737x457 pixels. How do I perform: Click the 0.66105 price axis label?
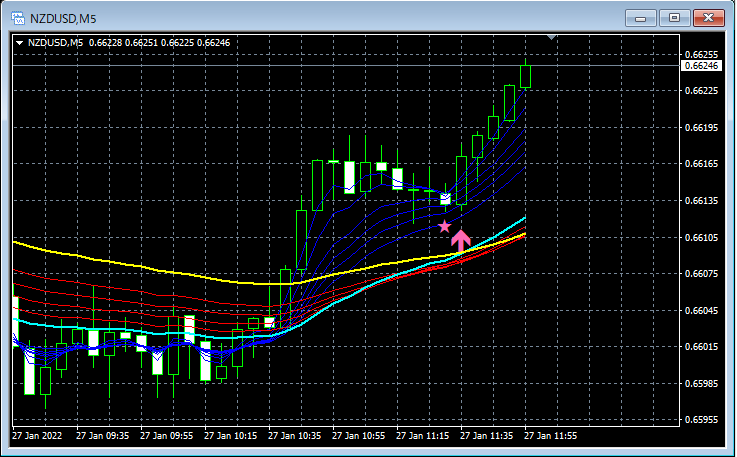(x=701, y=237)
